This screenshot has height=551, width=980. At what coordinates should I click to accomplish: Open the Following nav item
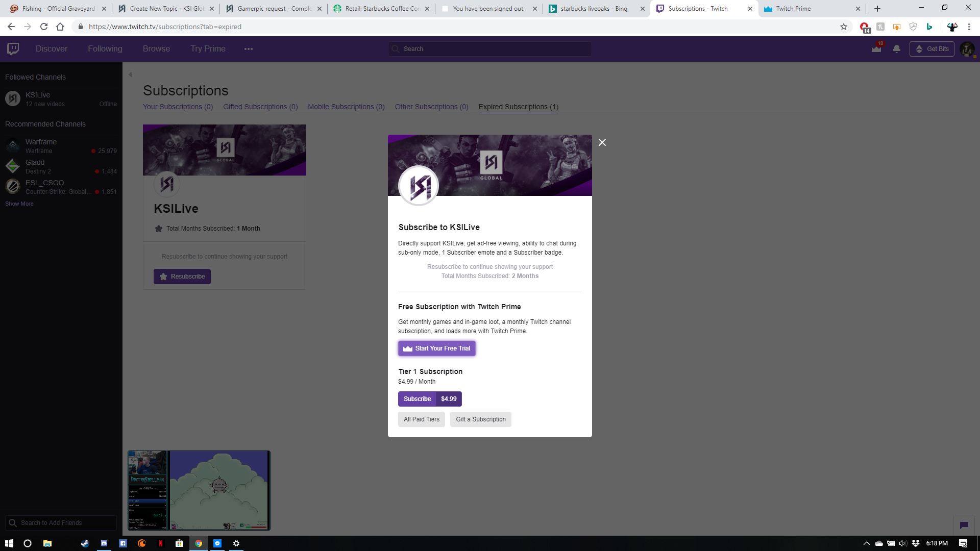click(x=105, y=49)
